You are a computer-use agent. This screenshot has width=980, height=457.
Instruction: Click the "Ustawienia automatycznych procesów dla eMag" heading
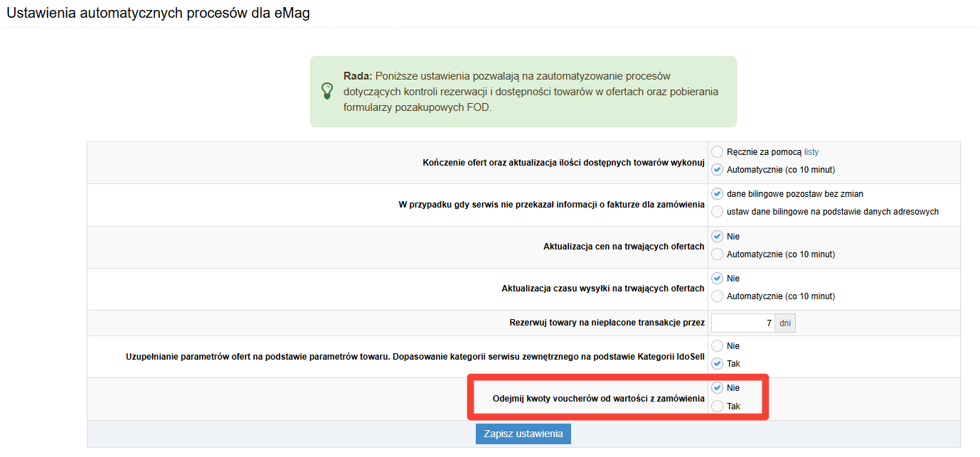pos(158,13)
